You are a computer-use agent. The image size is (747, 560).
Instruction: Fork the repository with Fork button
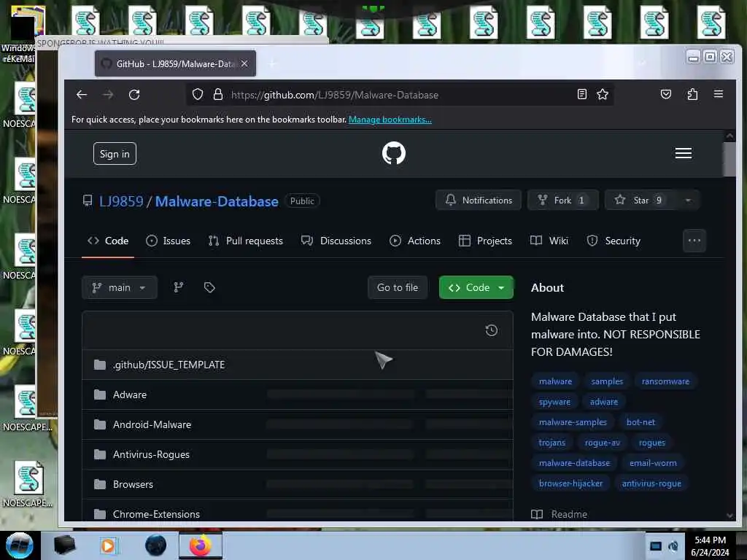[562, 200]
